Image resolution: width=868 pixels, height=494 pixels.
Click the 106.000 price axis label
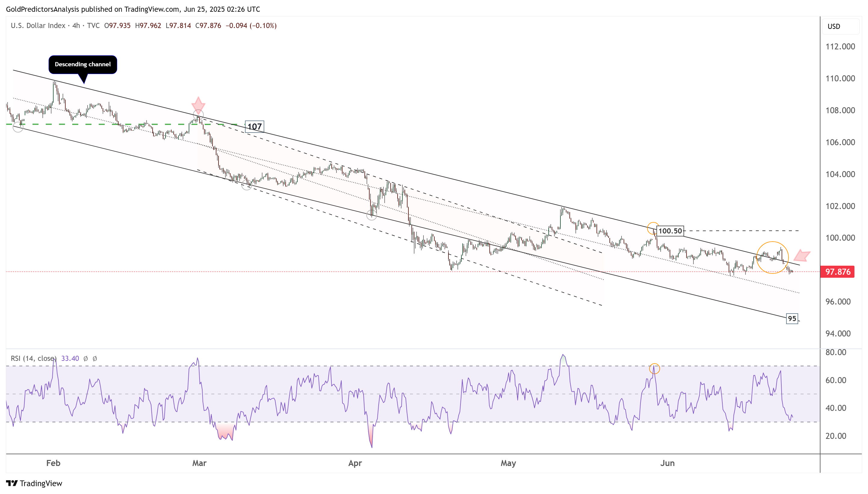[x=840, y=142]
